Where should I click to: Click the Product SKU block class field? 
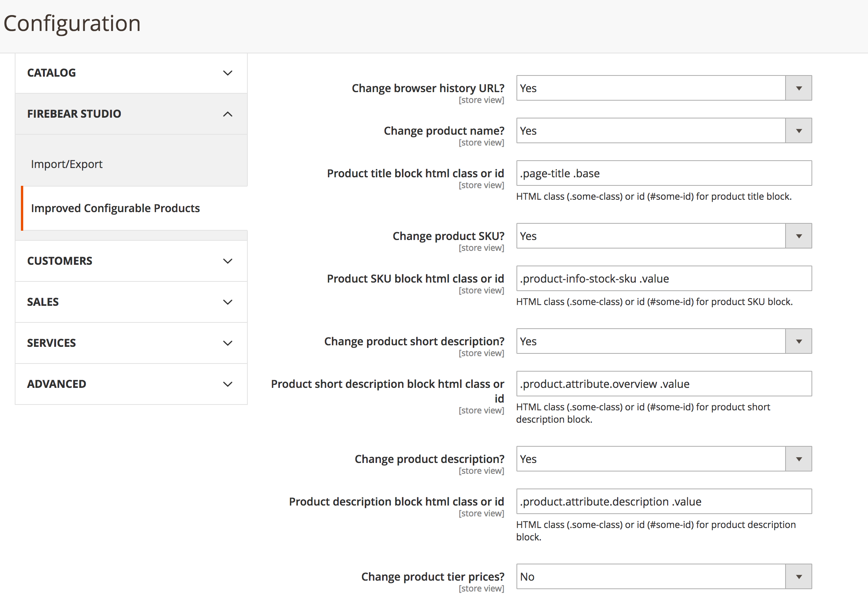click(x=664, y=279)
